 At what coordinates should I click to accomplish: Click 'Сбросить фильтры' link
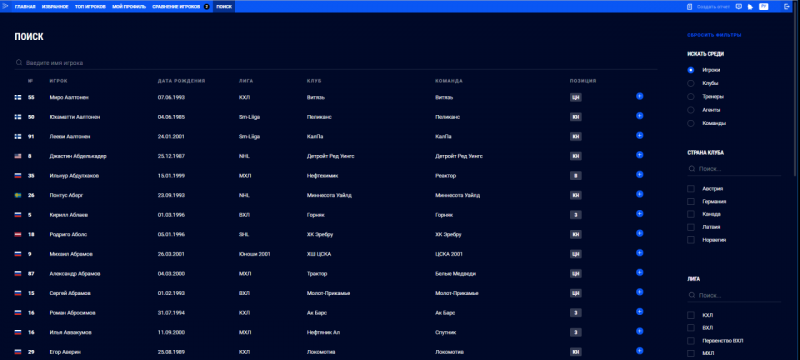(x=714, y=35)
